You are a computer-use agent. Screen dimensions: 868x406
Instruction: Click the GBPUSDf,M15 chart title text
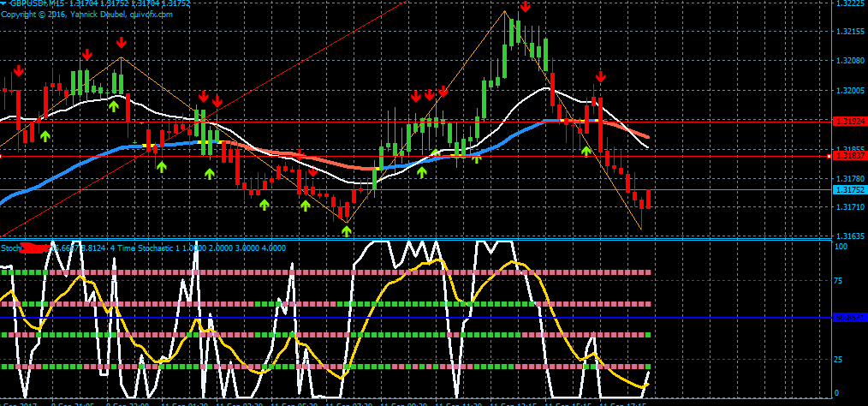pyautogui.click(x=38, y=3)
